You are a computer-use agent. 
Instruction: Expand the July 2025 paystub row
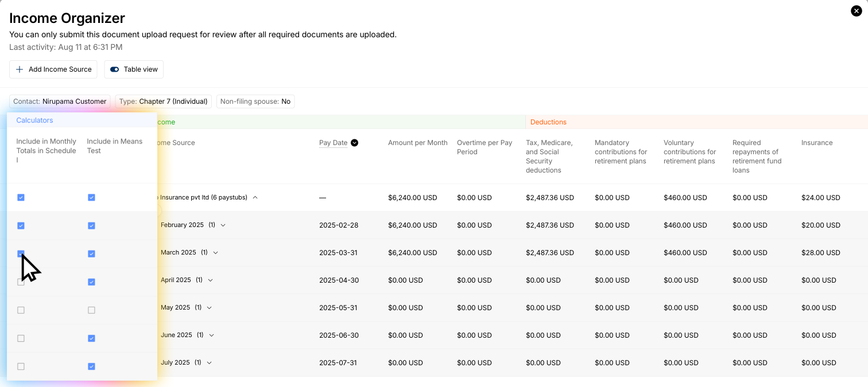(210, 363)
